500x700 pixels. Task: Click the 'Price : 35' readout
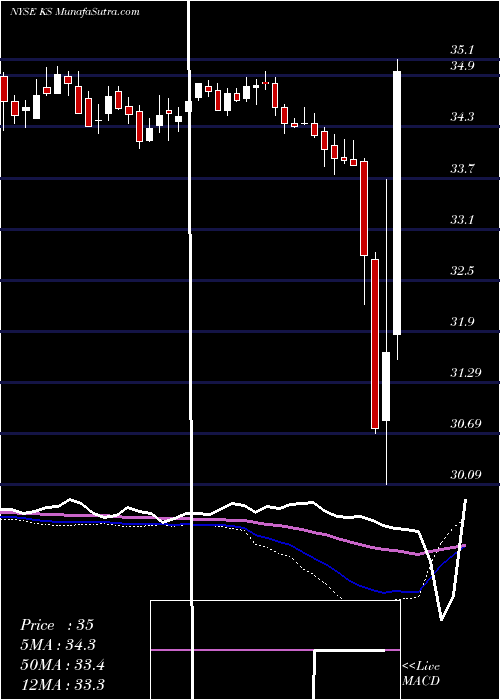[57, 625]
